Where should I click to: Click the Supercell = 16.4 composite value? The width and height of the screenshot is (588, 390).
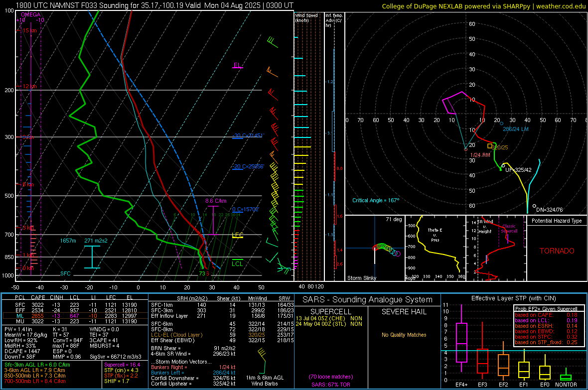pyautogui.click(x=122, y=365)
